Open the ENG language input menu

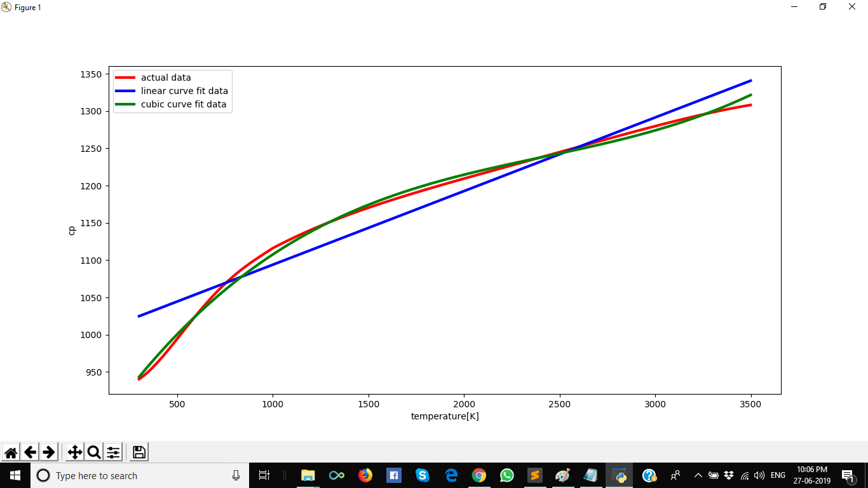pyautogui.click(x=778, y=475)
